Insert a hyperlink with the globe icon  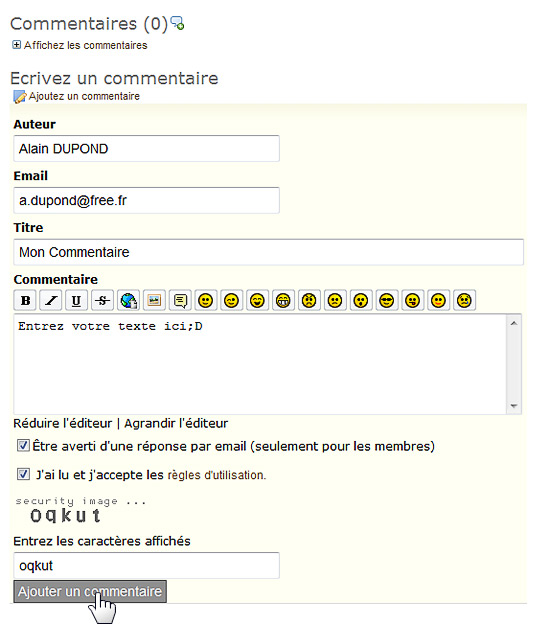click(x=129, y=300)
